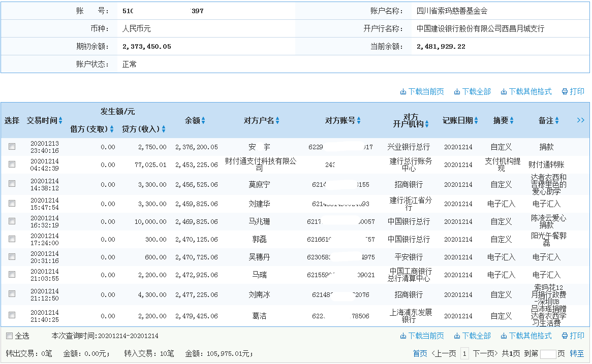Check the 葛洁 transaction row
Viewport: 592px width, 364px height.
pos(12,315)
